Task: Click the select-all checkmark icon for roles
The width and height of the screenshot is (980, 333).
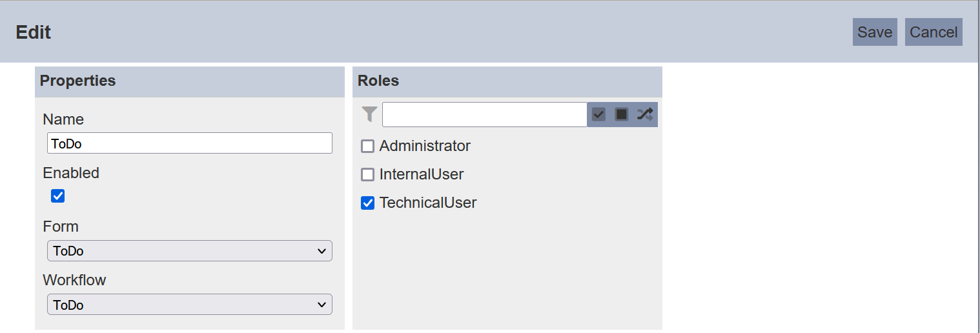Action: click(598, 114)
